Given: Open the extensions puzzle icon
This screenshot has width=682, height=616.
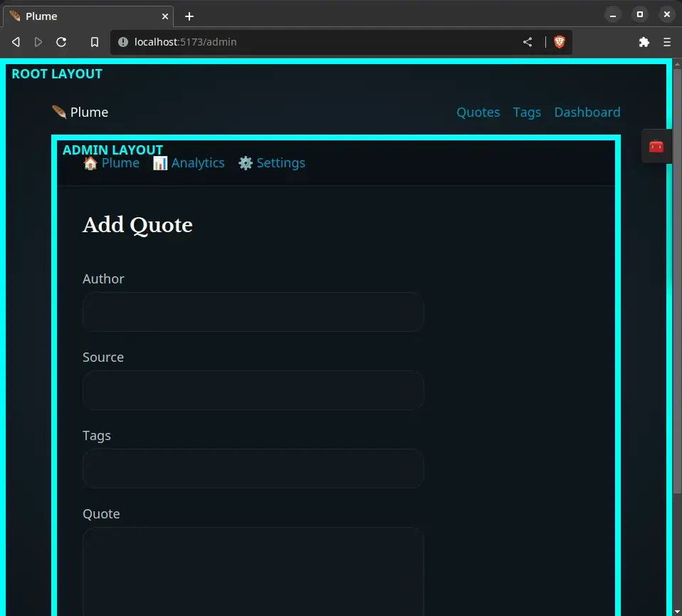Looking at the screenshot, I should click(644, 42).
